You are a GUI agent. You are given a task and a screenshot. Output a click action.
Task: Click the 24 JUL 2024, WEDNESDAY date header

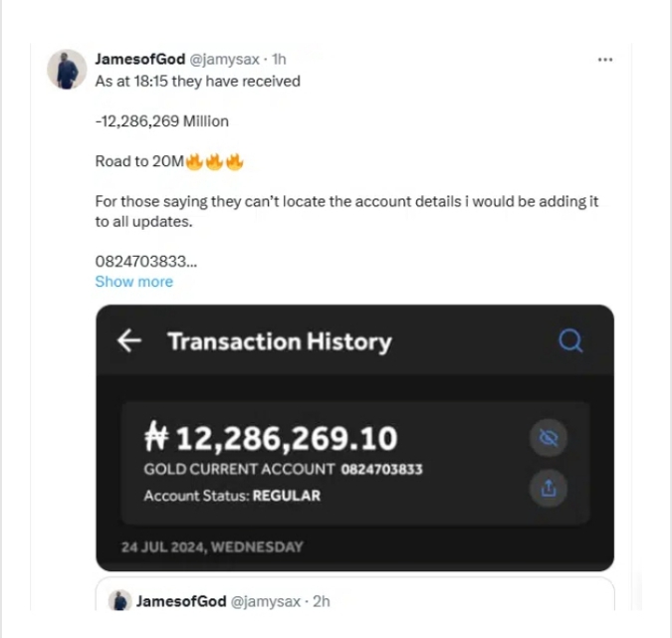(x=212, y=546)
